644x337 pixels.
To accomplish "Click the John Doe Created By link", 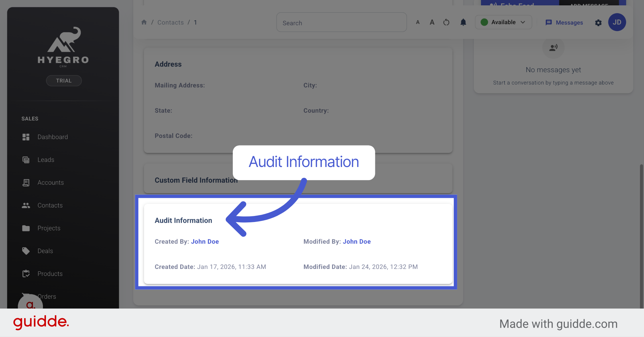I will click(x=205, y=241).
